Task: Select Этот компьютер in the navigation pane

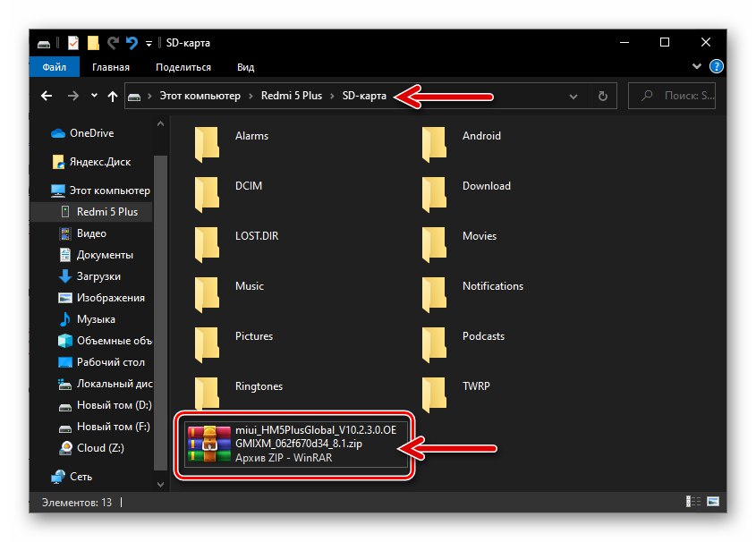Action: tap(100, 191)
